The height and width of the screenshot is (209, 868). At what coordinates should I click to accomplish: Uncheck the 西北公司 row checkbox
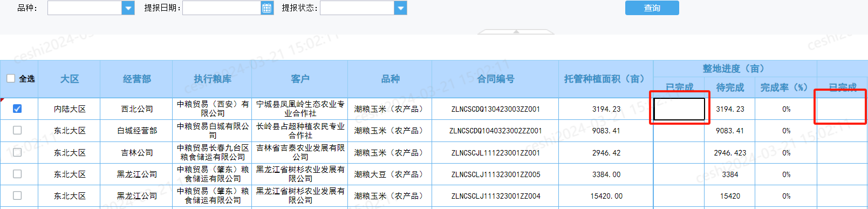tap(17, 109)
